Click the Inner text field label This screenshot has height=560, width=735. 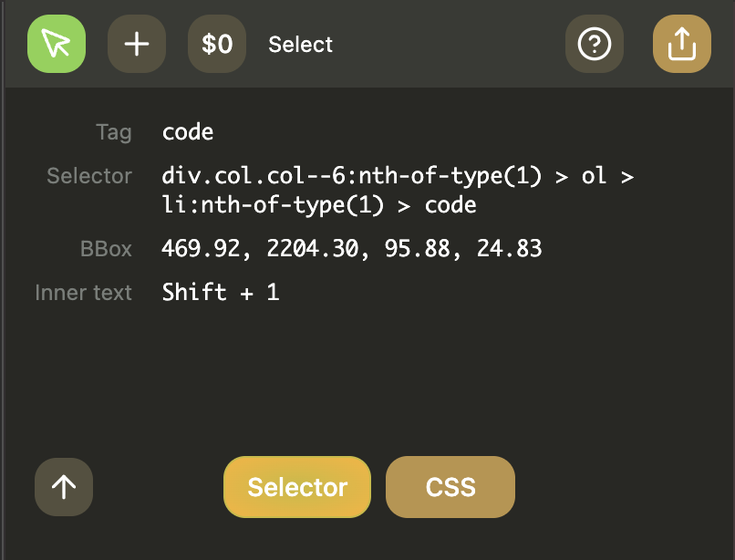(84, 293)
